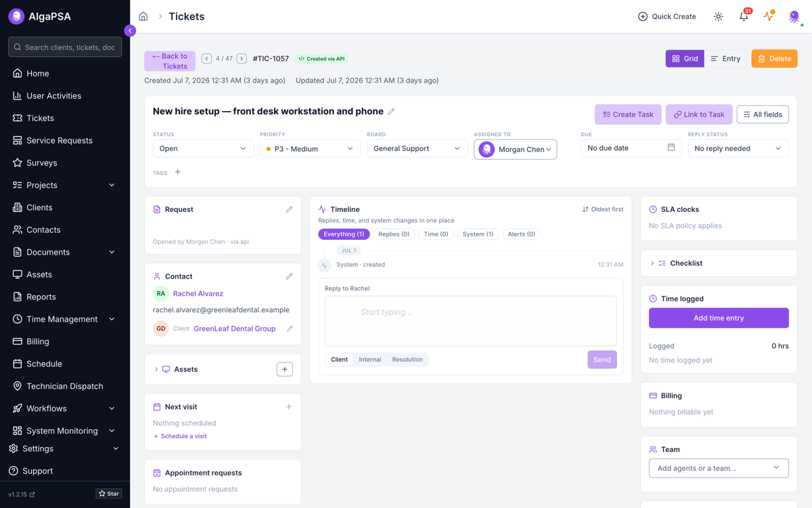Open Billing in the sidebar
Viewport: 812px width, 508px height.
pos(65,341)
